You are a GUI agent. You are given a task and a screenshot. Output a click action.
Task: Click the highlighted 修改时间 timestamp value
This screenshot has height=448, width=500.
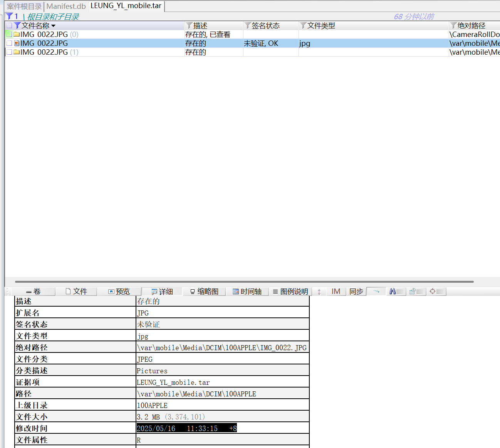[186, 428]
